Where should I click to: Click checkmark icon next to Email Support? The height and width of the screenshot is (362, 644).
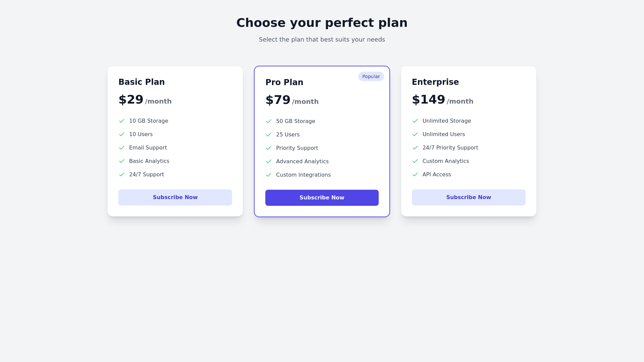click(x=122, y=148)
